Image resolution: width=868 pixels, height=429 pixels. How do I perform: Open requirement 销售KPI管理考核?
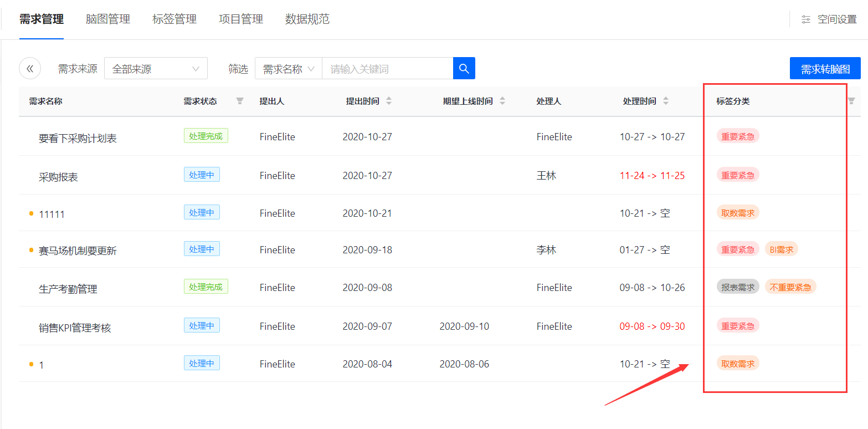click(75, 328)
